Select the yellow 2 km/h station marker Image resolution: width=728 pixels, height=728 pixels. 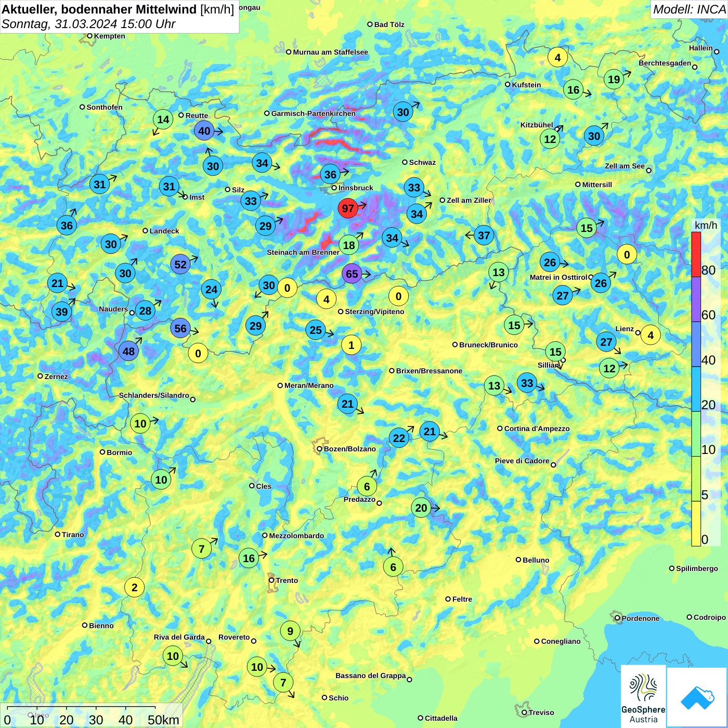point(135,588)
